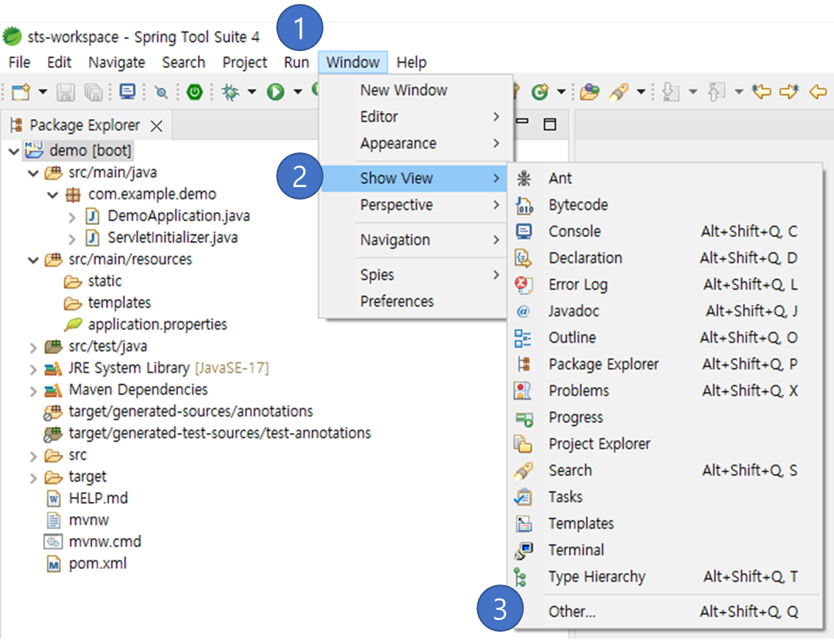This screenshot has width=834, height=644.
Task: Click the Error Log view icon
Action: (524, 285)
